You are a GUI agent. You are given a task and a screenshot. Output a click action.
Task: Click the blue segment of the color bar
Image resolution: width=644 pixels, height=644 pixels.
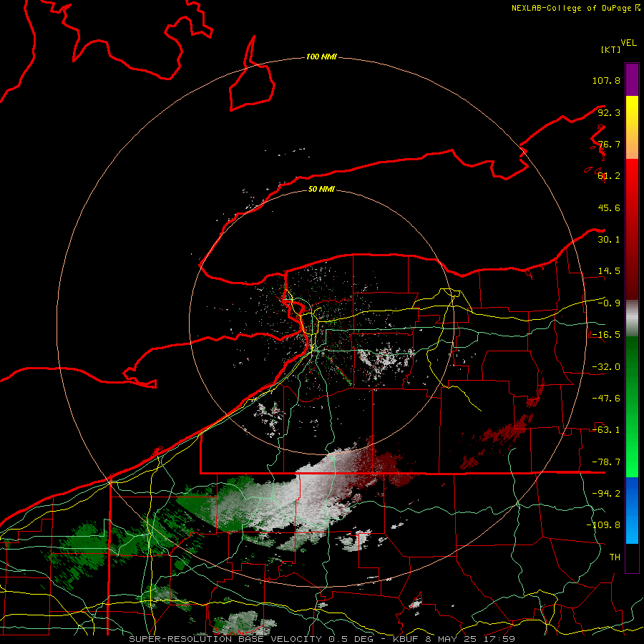click(x=632, y=510)
